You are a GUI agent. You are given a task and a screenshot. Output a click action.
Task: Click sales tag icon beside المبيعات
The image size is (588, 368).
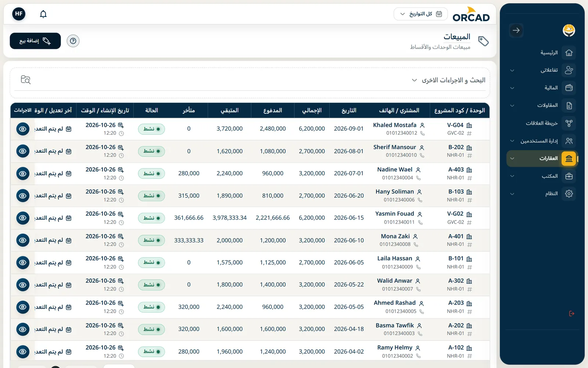483,41
